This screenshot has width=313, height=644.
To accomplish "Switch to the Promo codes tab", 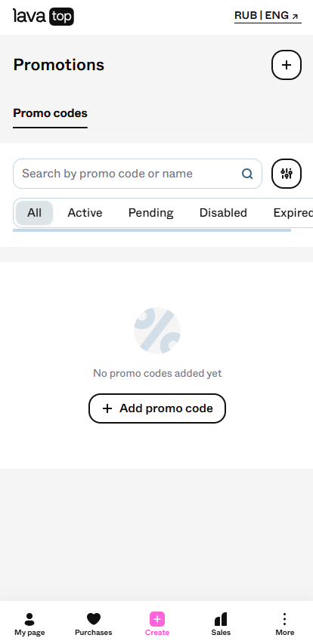I will click(50, 113).
